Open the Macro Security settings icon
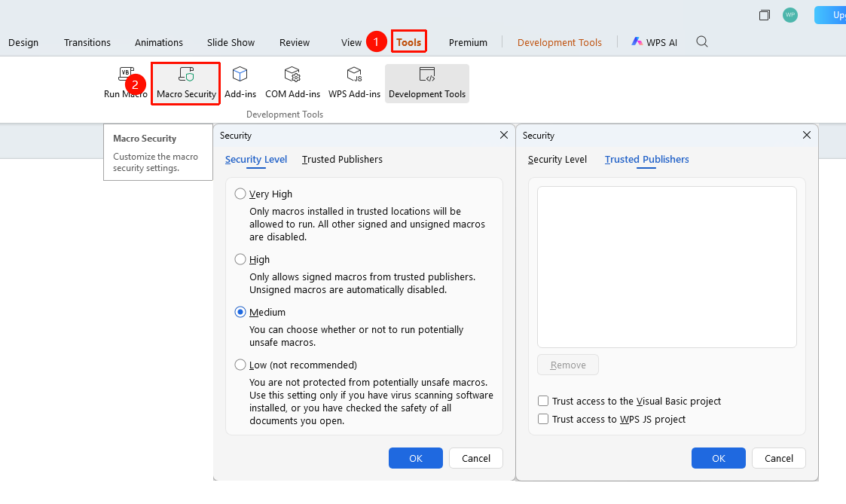 click(x=186, y=75)
